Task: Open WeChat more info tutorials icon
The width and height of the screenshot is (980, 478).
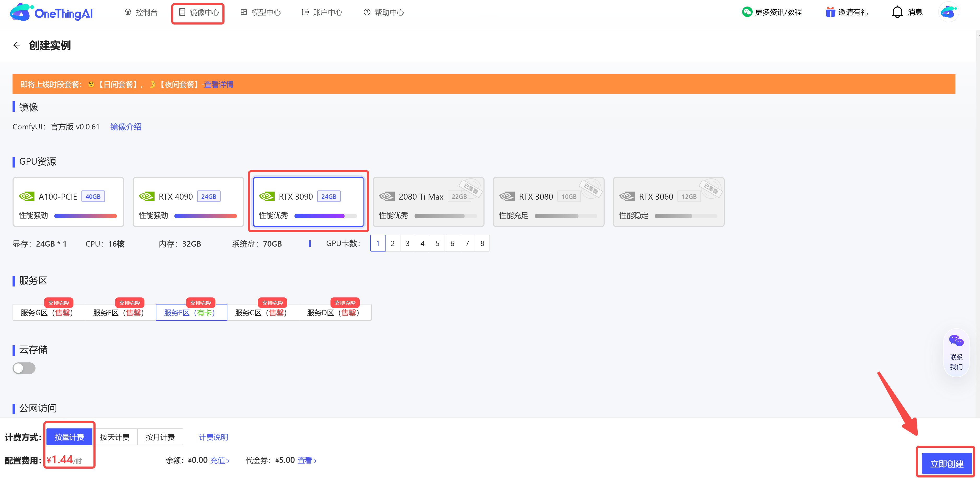Action: point(747,12)
